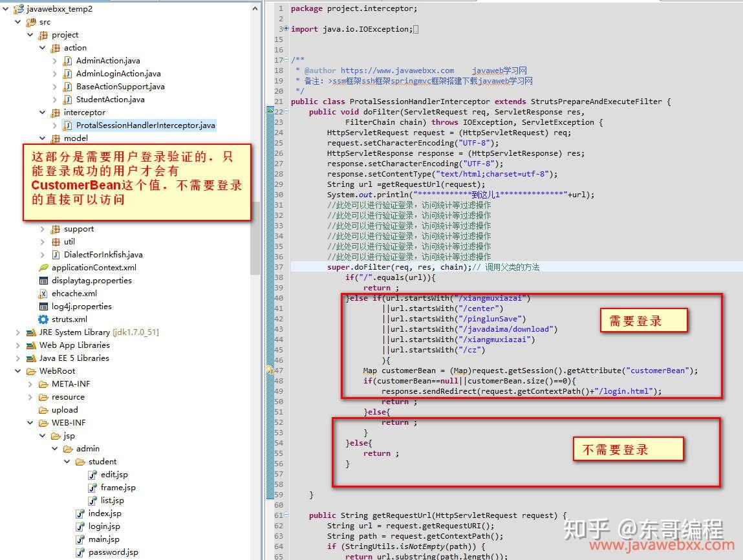Click the login.jsp file icon
This screenshot has width=743, height=560.
click(x=80, y=526)
